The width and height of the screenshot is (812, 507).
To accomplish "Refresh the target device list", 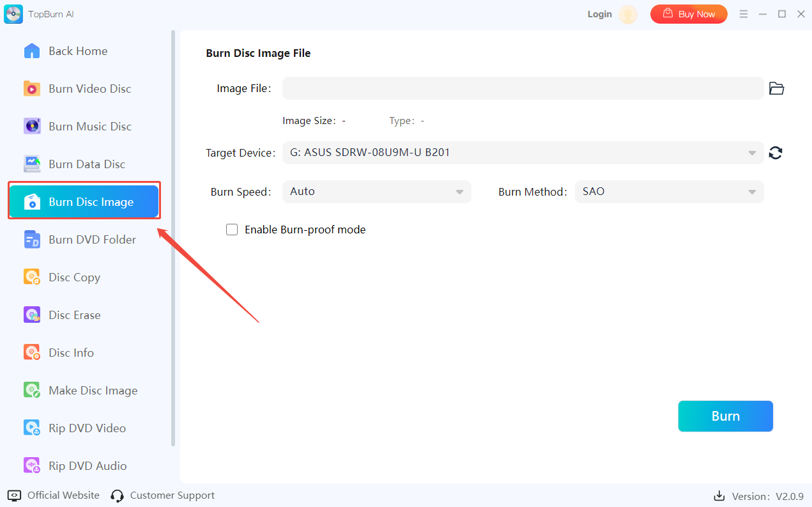I will coord(776,153).
